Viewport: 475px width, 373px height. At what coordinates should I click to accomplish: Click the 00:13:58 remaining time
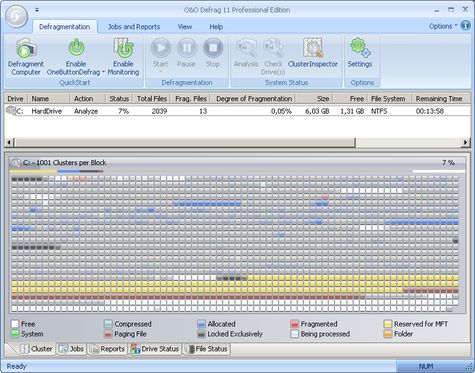click(x=430, y=111)
